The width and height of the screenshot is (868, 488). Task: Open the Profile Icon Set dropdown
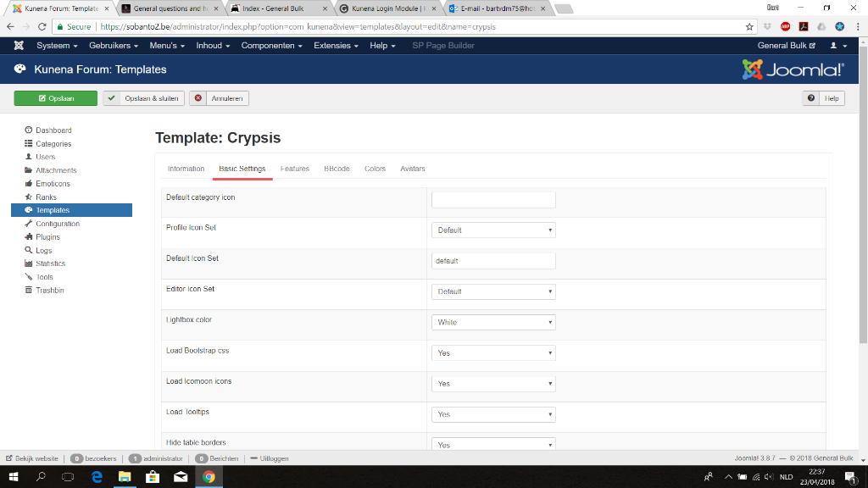tap(493, 230)
